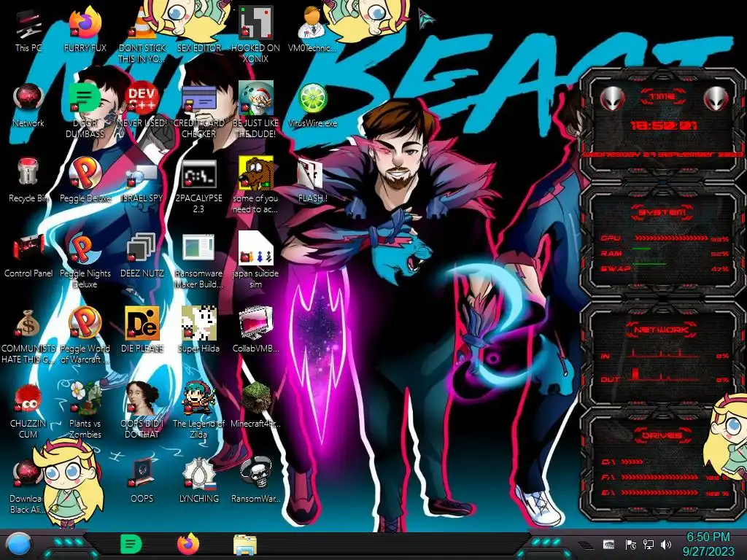
Task: Open Firefox from the taskbar
Action: click(188, 544)
